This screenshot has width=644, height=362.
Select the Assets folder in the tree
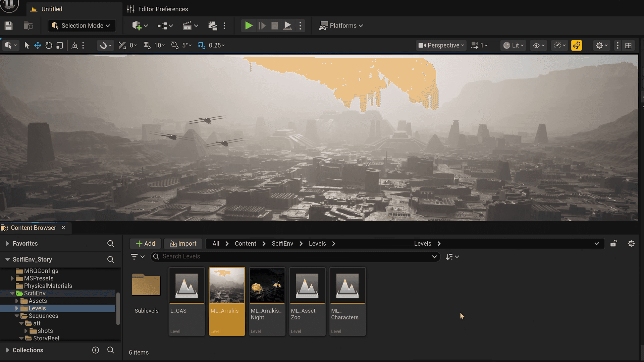[x=38, y=301]
